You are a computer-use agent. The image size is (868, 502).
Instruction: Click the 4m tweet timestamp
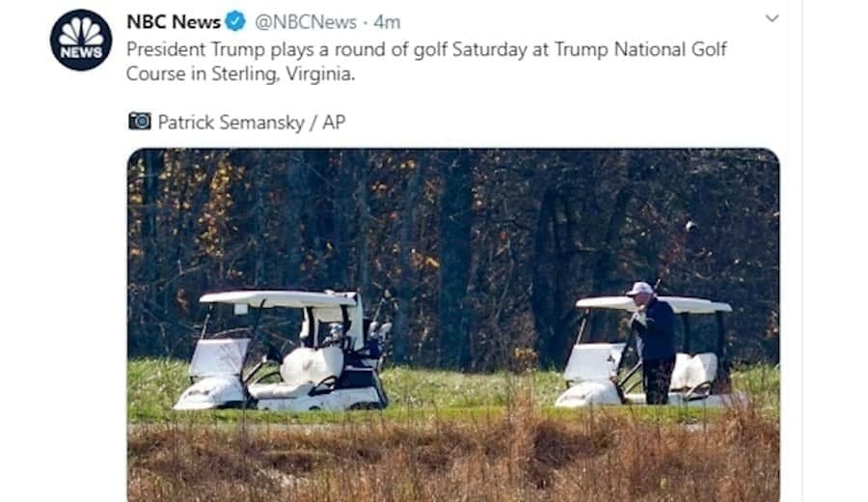(387, 21)
